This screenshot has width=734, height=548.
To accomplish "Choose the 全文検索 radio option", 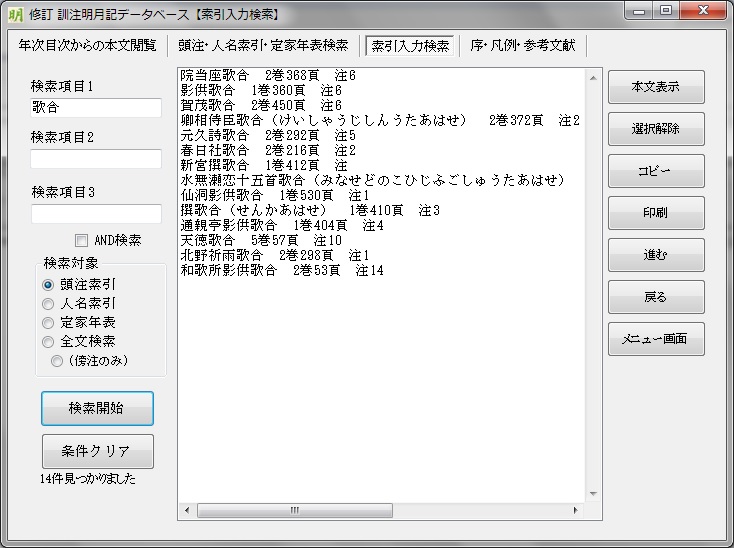I will tap(48, 342).
